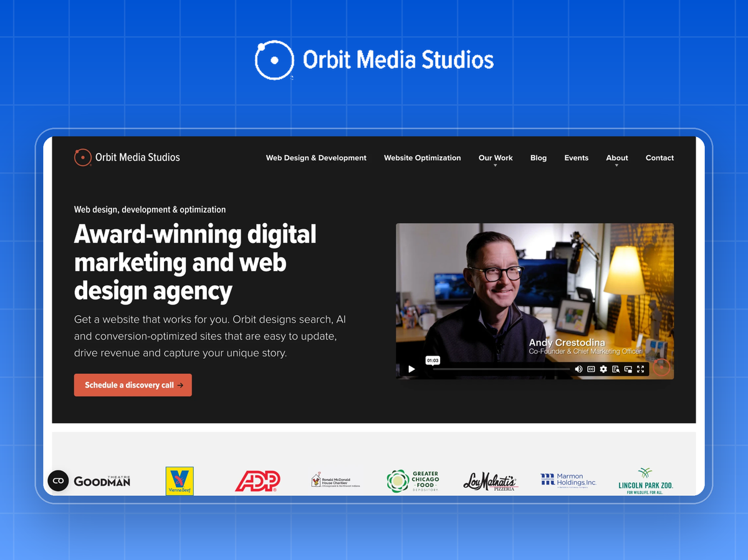Viewport: 748px width, 560px height.
Task: Click the large Orbit Media Studios banner title
Action: (374, 60)
